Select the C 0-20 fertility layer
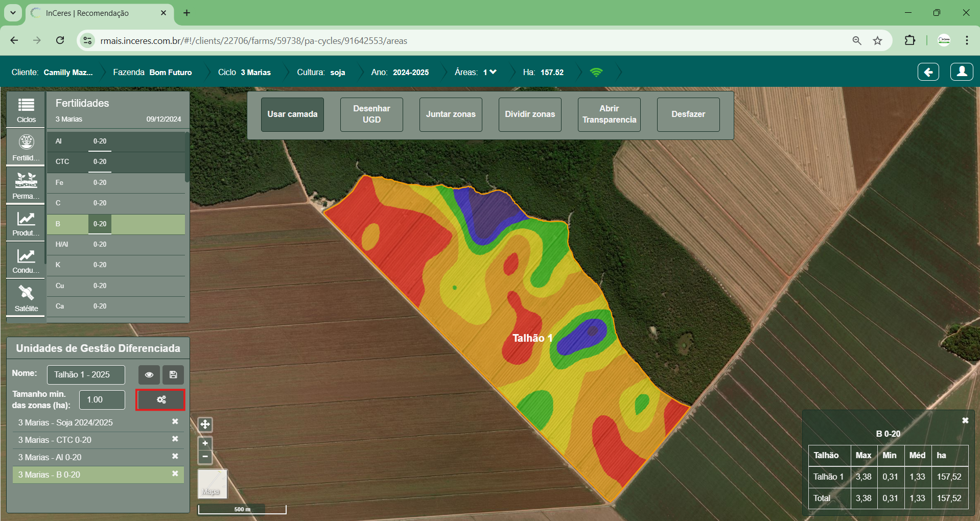 [x=116, y=203]
